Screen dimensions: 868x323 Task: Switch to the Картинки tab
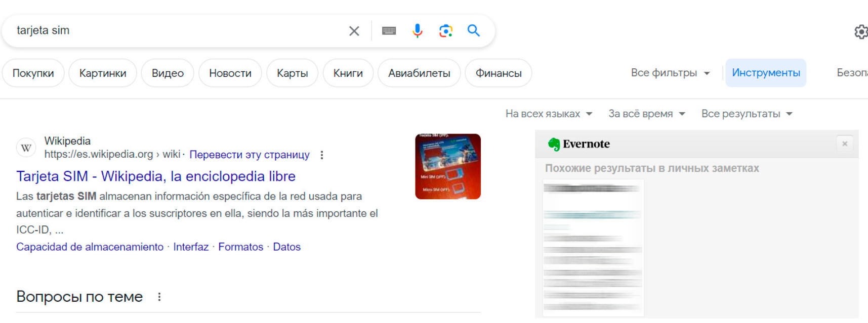[x=103, y=73]
